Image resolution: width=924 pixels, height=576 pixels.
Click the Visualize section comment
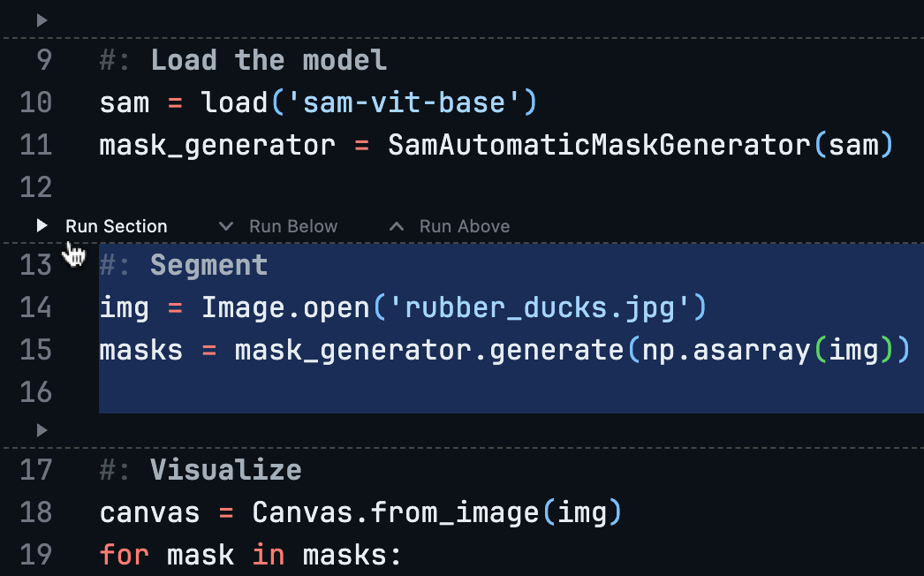pyautogui.click(x=225, y=469)
